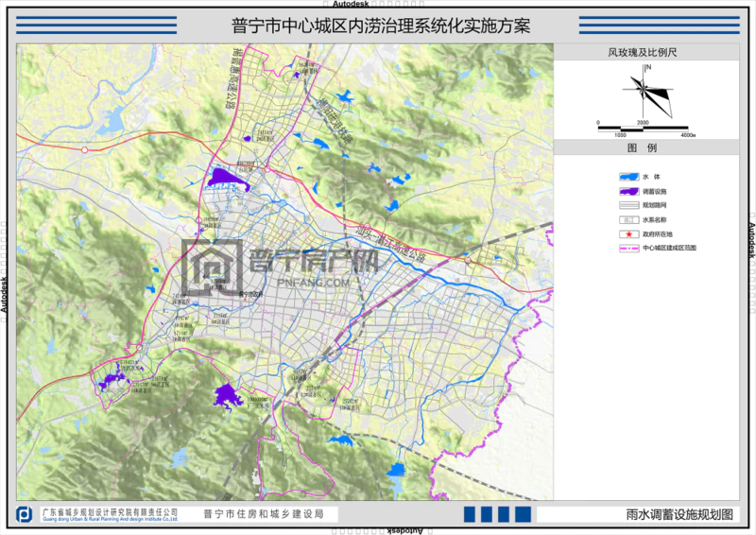
Task: Click the 雨水调蓄设施规划图 sheet title
Action: [679, 514]
